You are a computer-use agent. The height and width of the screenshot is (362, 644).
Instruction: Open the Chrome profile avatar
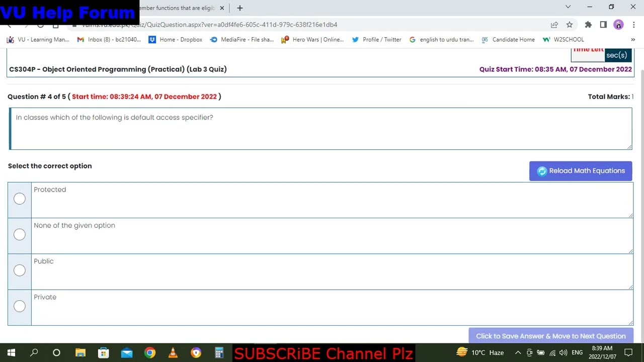pos(619,25)
